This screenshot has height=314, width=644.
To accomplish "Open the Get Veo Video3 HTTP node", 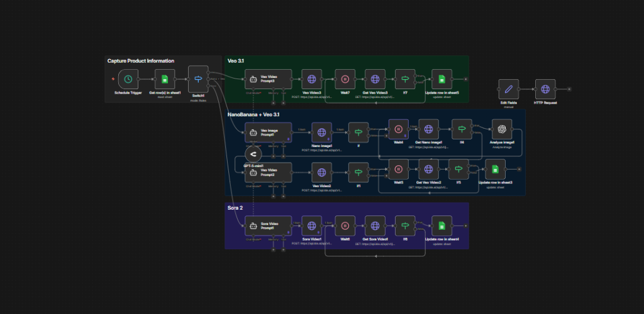I will pyautogui.click(x=375, y=80).
